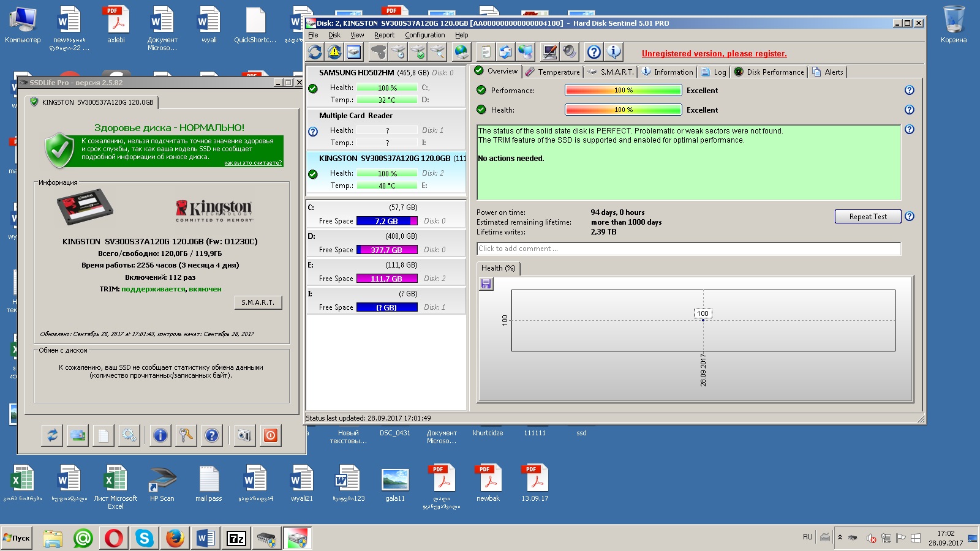Select KINGSTON SV300S37A120G disk entry in Sentinel

pos(386,172)
